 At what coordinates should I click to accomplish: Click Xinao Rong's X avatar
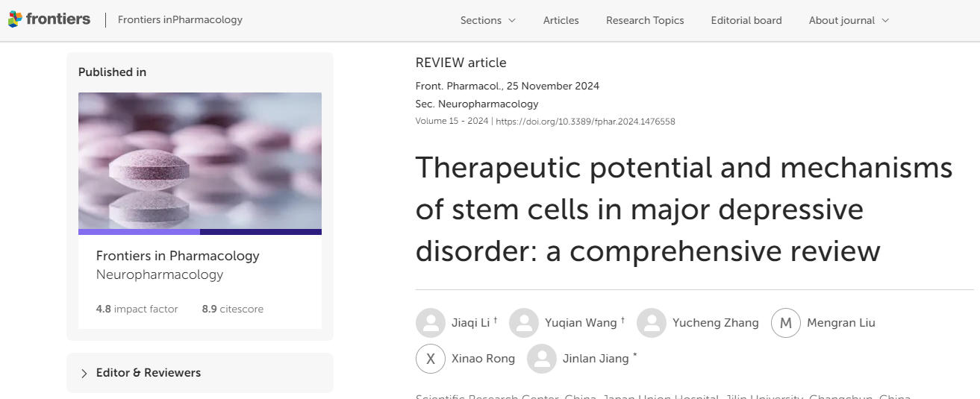coord(430,359)
